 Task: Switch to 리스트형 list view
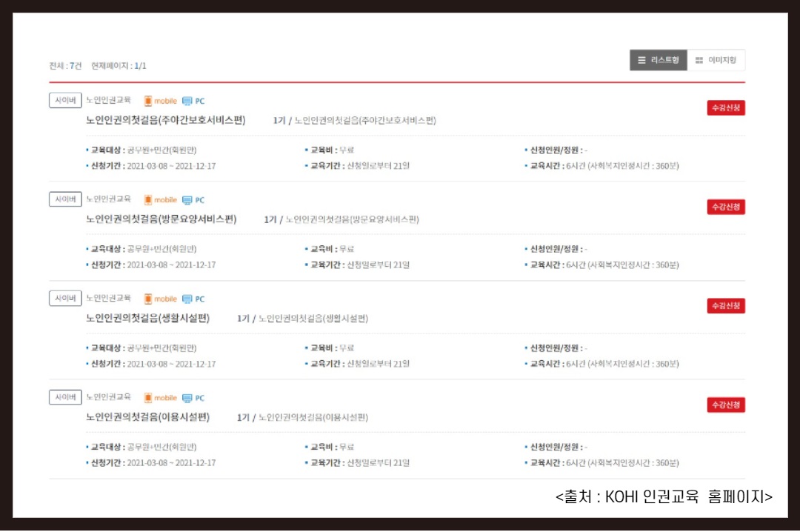tap(659, 60)
